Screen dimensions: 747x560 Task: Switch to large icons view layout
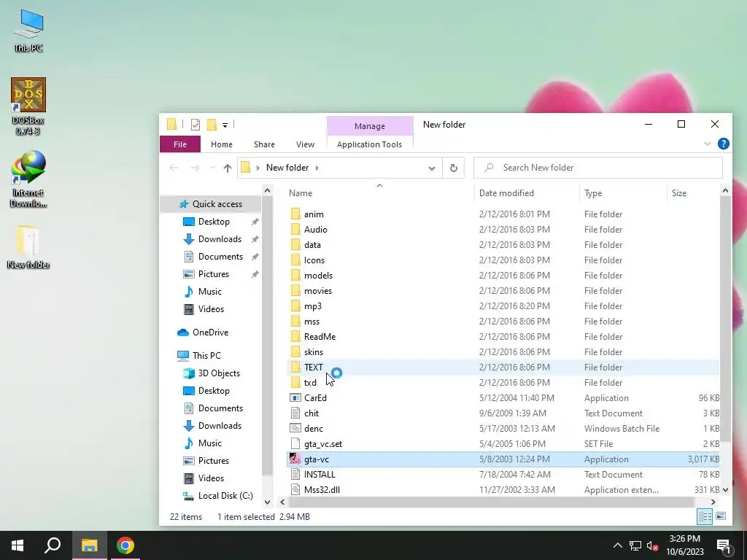(721, 517)
